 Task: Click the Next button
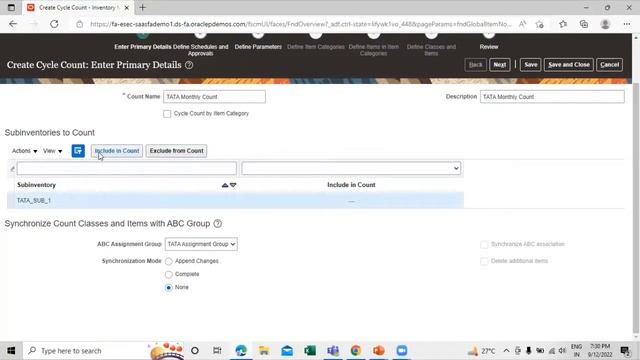tap(500, 64)
